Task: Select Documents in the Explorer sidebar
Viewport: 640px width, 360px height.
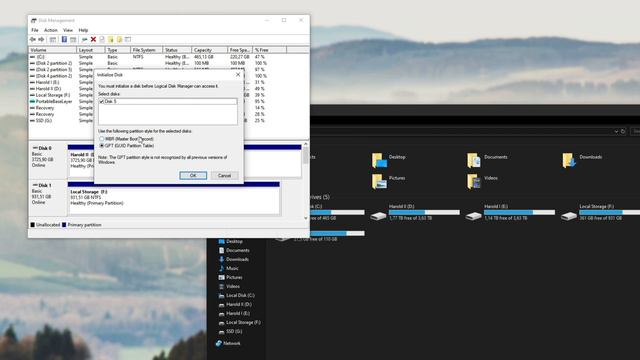Action: (x=234, y=251)
